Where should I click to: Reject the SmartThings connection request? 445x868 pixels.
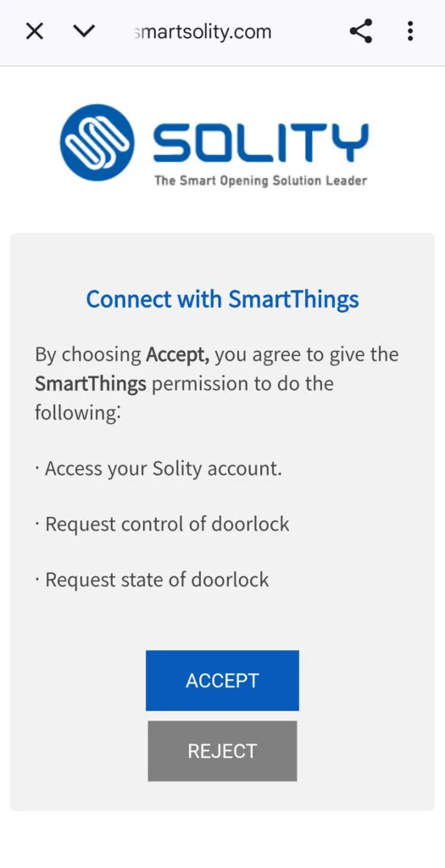(222, 751)
